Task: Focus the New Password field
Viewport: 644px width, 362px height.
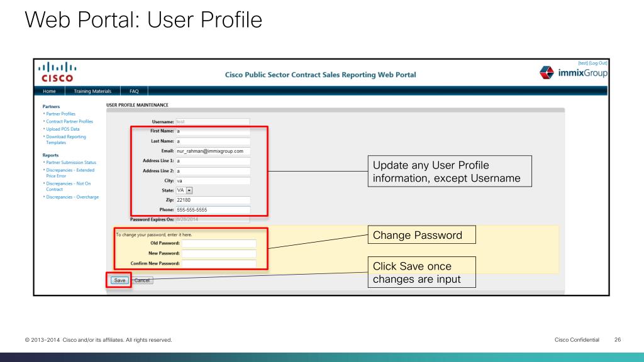Action: [219, 254]
